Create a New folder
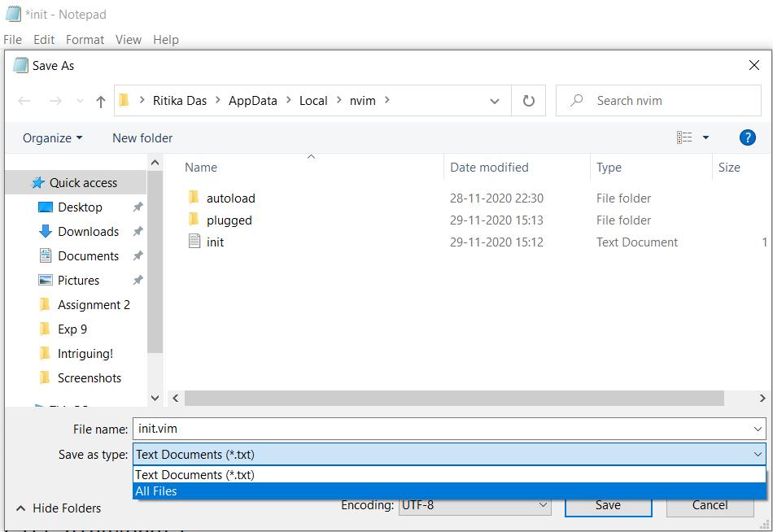The width and height of the screenshot is (773, 532). 142,138
